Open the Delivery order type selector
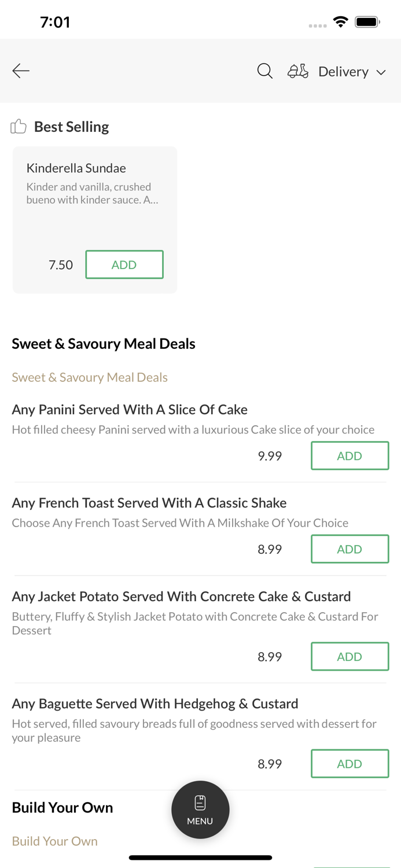Image resolution: width=401 pixels, height=868 pixels. pyautogui.click(x=344, y=72)
